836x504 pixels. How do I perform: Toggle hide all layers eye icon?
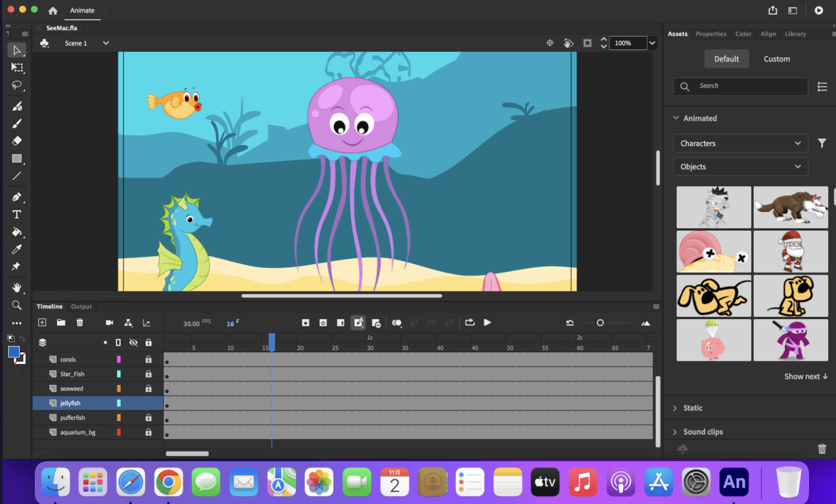[133, 342]
